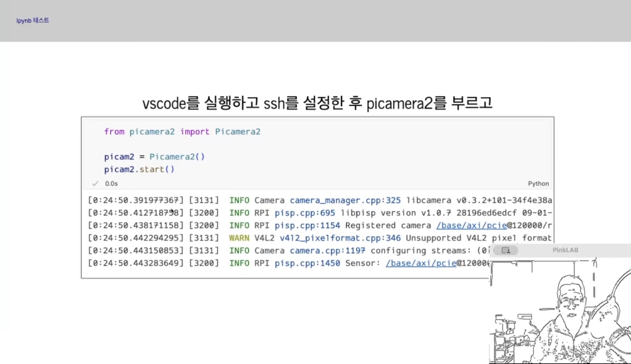Open camera_manager.cpp:325 source link
Screen dimensions: 631x364
345,200
